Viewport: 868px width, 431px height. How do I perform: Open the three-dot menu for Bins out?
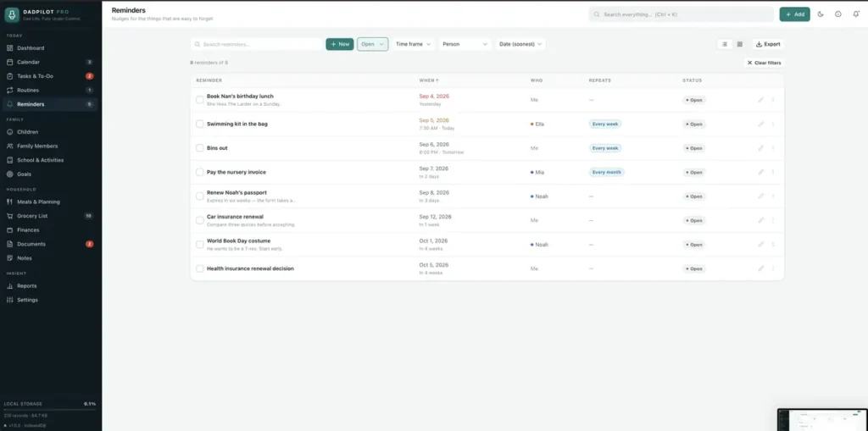click(773, 148)
